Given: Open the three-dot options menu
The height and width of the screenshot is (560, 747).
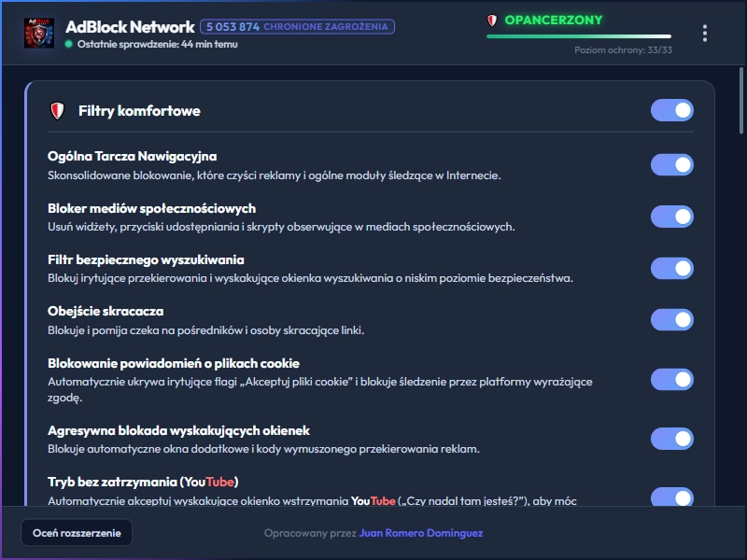Looking at the screenshot, I should [x=705, y=34].
